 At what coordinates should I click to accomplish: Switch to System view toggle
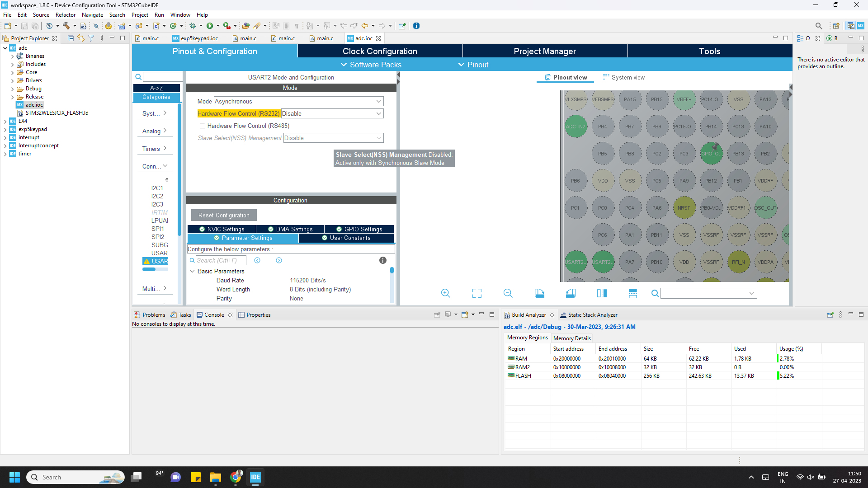[623, 77]
